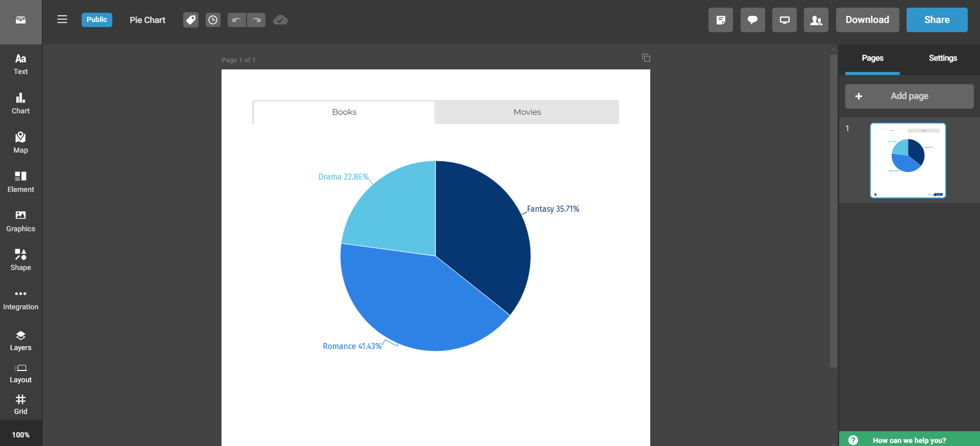The width and height of the screenshot is (980, 446).
Task: Open collaborators people icon
Action: (816, 20)
